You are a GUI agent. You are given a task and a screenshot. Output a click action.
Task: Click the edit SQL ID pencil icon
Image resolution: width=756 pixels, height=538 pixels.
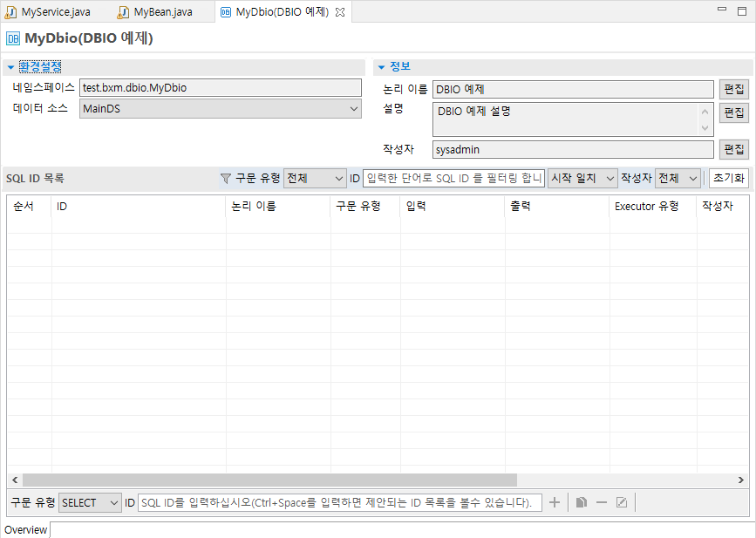tap(622, 501)
